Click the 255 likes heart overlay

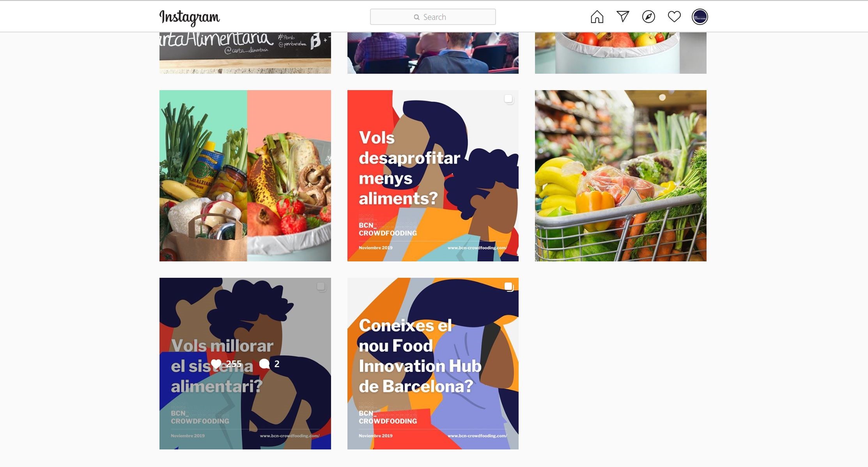(226, 364)
